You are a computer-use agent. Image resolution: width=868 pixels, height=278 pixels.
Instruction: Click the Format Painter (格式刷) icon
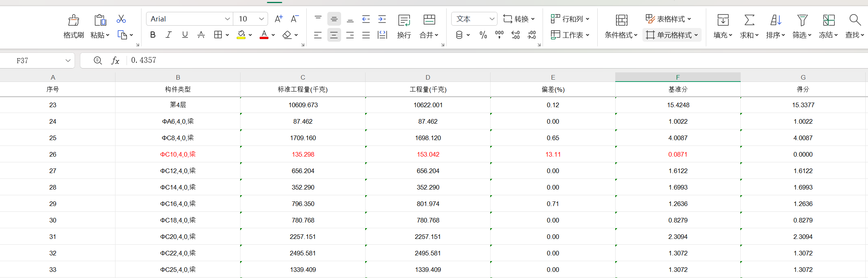click(73, 20)
